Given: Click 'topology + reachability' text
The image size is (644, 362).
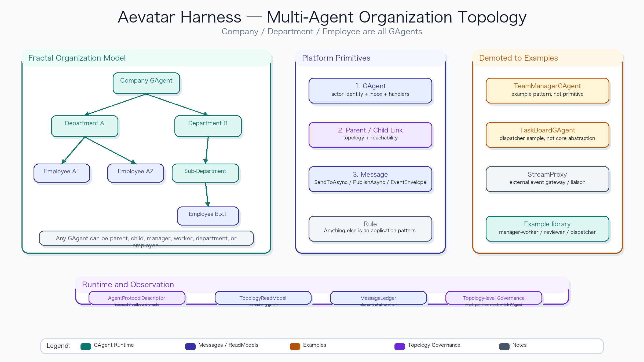Looking at the screenshot, I should 370,138.
